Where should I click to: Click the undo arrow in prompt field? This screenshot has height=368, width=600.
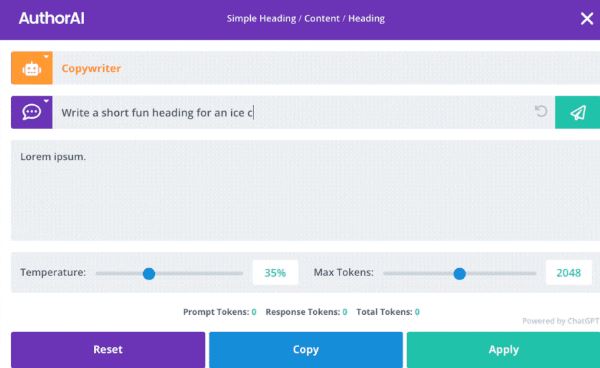pos(541,111)
